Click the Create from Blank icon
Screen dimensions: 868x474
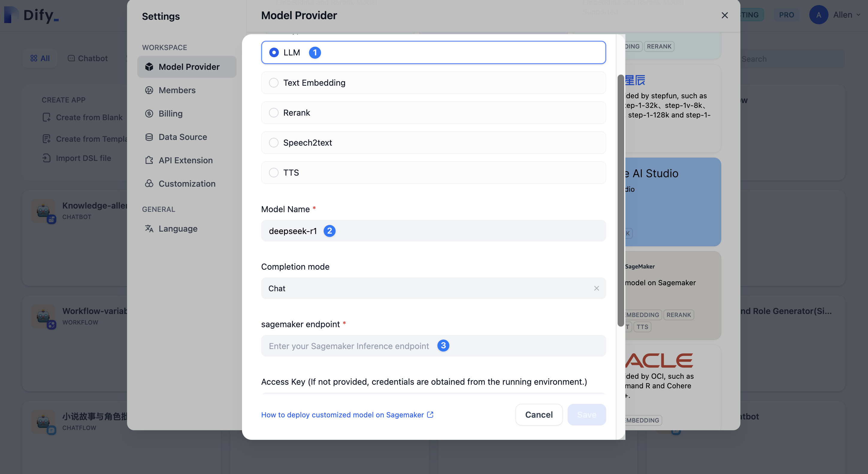46,117
